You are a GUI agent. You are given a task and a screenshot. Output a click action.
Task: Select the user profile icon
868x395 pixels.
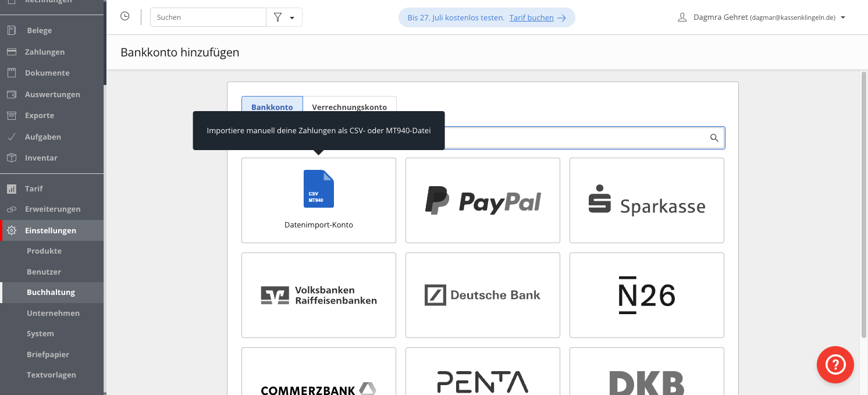click(682, 17)
